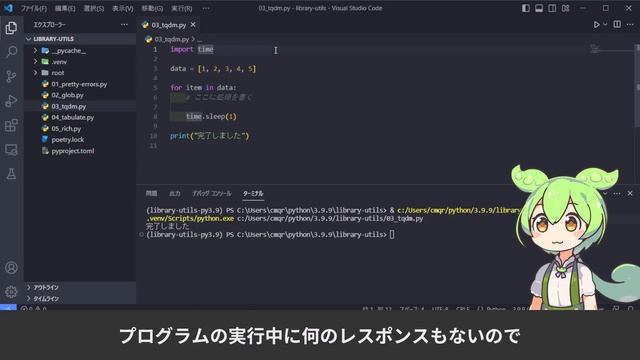The image size is (640, 360).
Task: Open Explorer views and more actions
Action: click(124, 24)
